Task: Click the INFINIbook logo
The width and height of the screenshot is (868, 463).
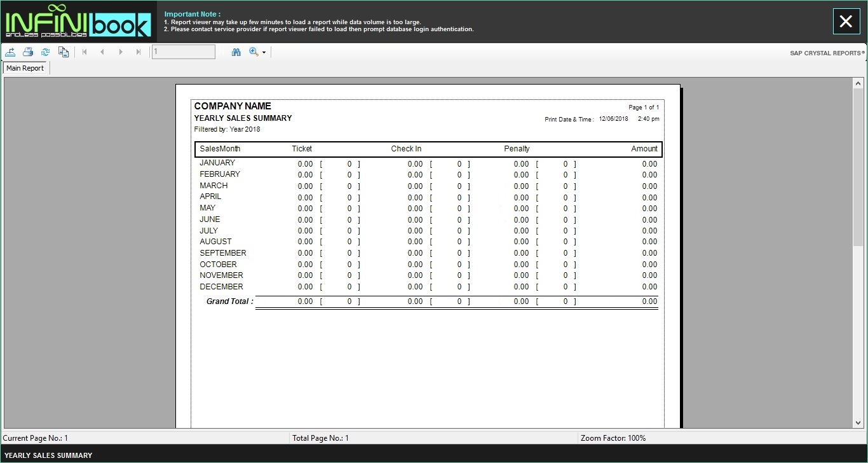Action: click(78, 22)
